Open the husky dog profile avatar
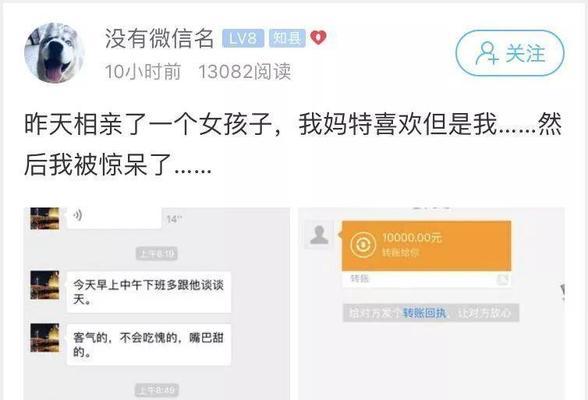The height and width of the screenshot is (400, 588). [54, 52]
